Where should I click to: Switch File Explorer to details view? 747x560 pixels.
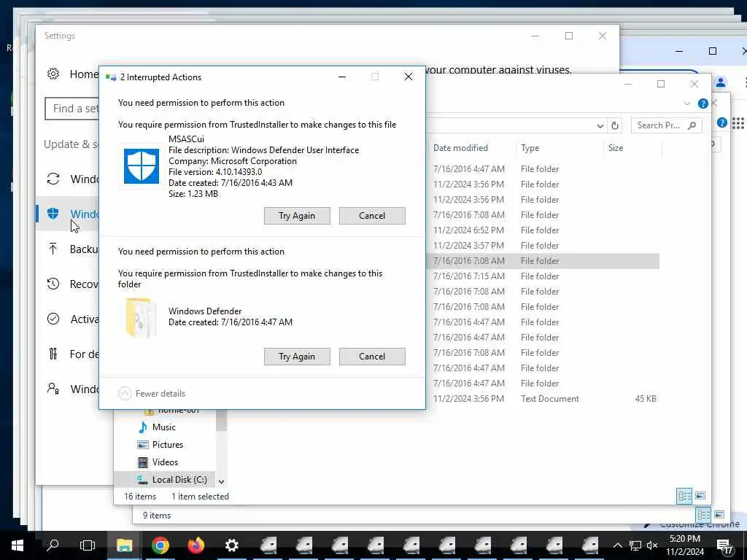pyautogui.click(x=684, y=496)
